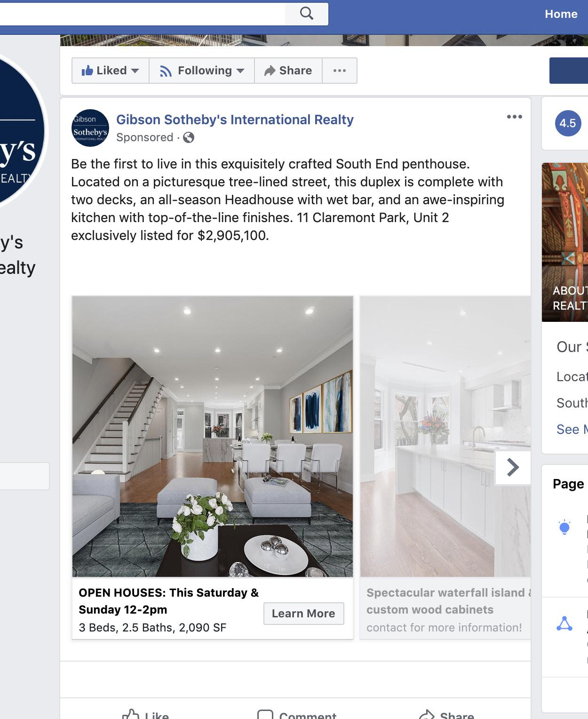Click the public globe icon beside Sponsored
This screenshot has width=588, height=719.
point(189,137)
